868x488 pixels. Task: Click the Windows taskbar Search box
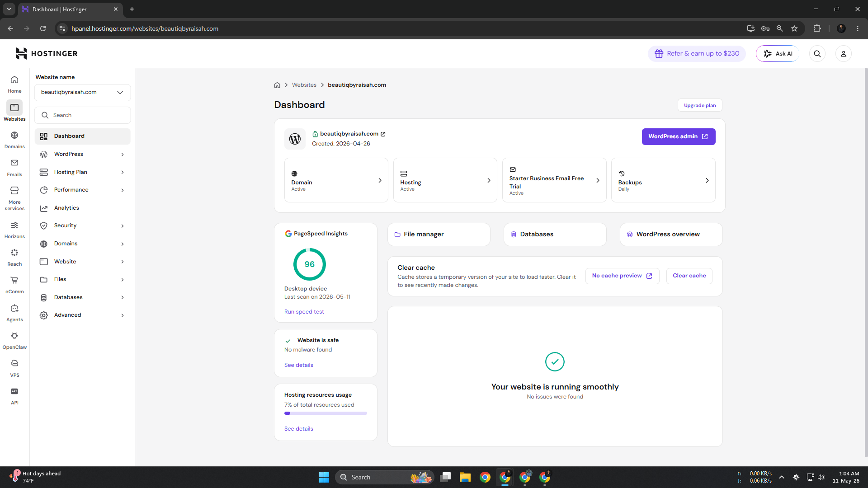click(384, 477)
